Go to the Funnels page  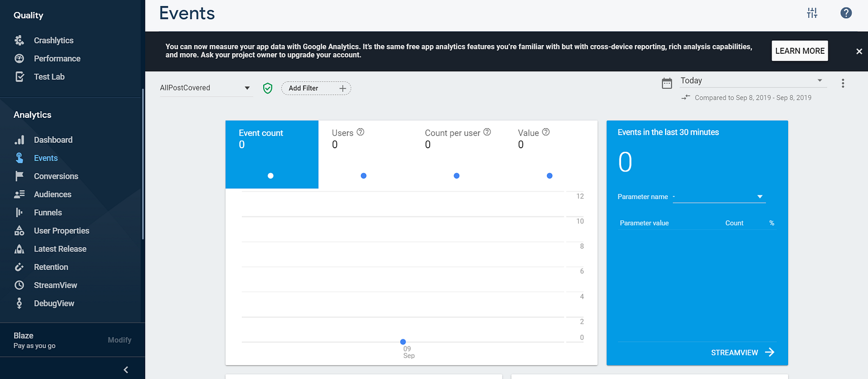coord(48,212)
